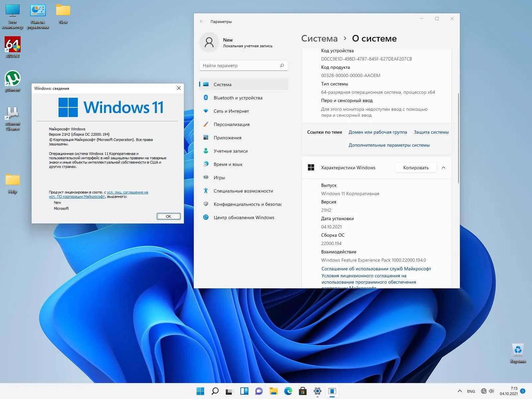Open Время и язык section
The image size is (532, 399).
244,164
